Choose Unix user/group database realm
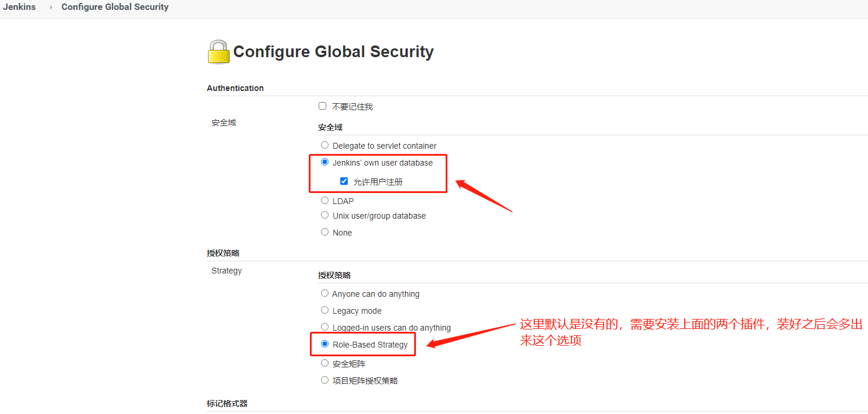The width and height of the screenshot is (868, 414). pos(325,215)
